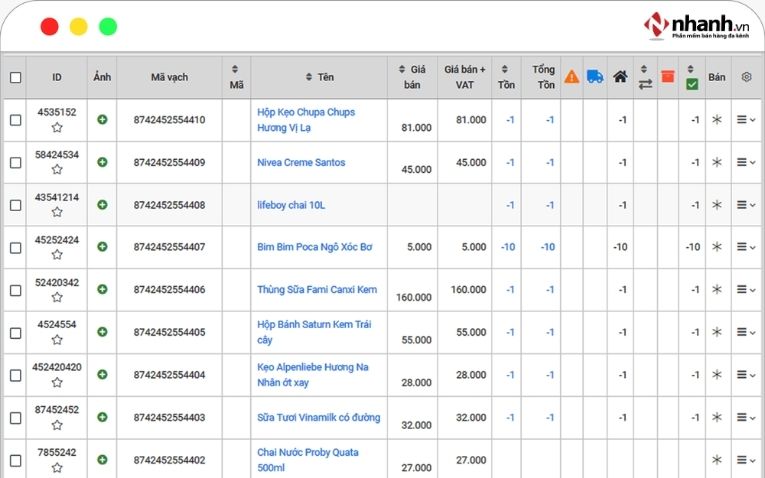Open product Bim Bim Poca Ngô Xóc Bơ
The height and width of the screenshot is (478, 765).
[x=315, y=247]
